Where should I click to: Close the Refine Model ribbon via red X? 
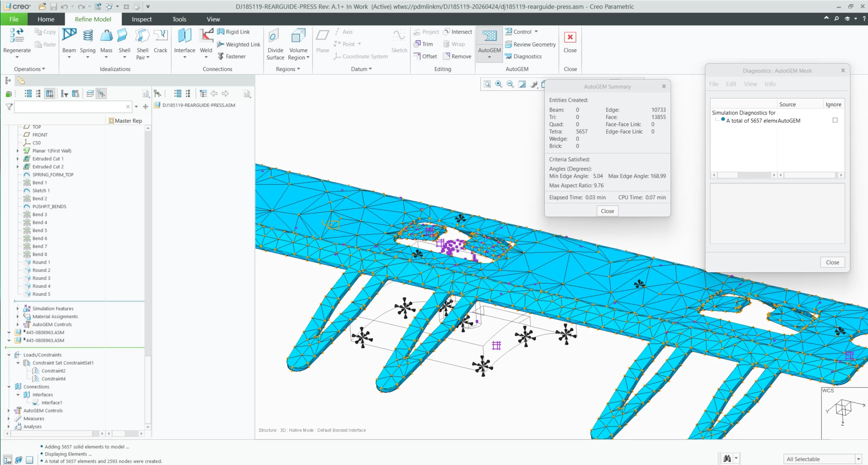tap(570, 37)
